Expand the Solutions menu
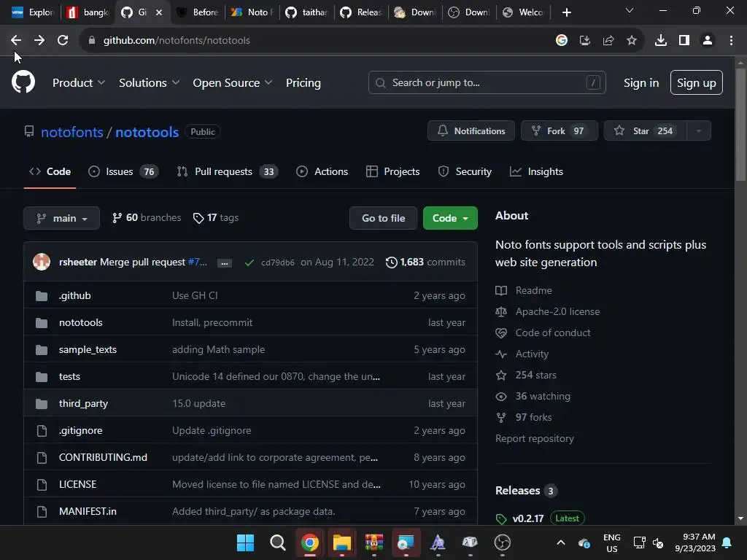 (149, 83)
